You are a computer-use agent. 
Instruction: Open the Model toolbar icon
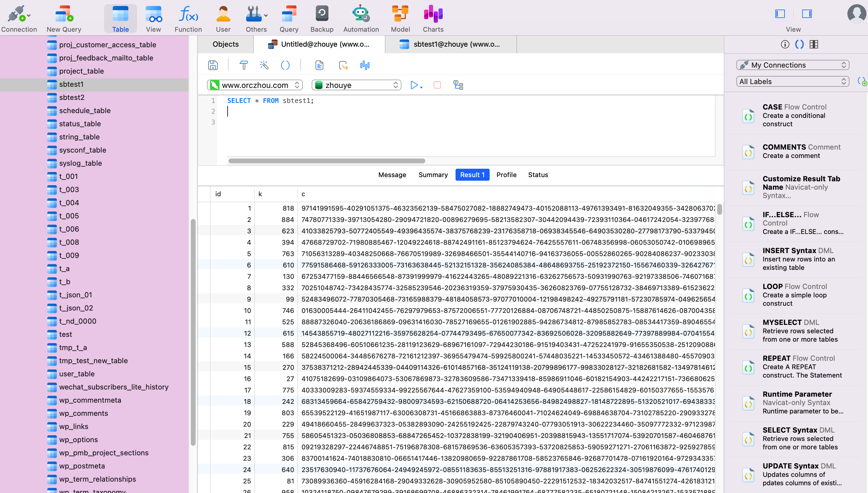coord(400,19)
